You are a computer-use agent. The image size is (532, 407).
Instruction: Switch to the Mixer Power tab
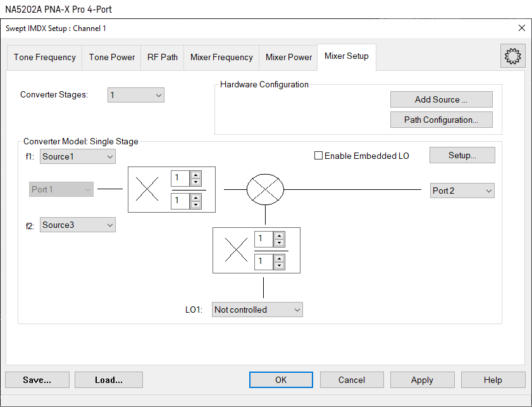[288, 57]
